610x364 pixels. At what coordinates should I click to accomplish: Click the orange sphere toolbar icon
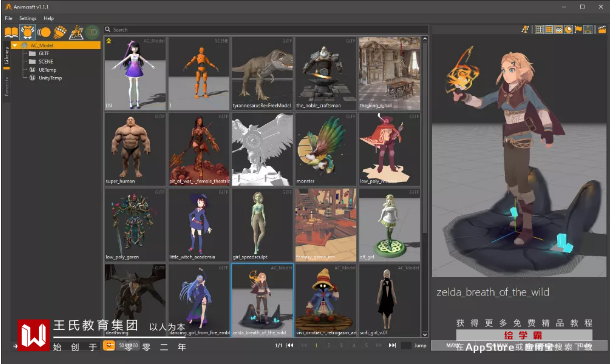pos(44,32)
